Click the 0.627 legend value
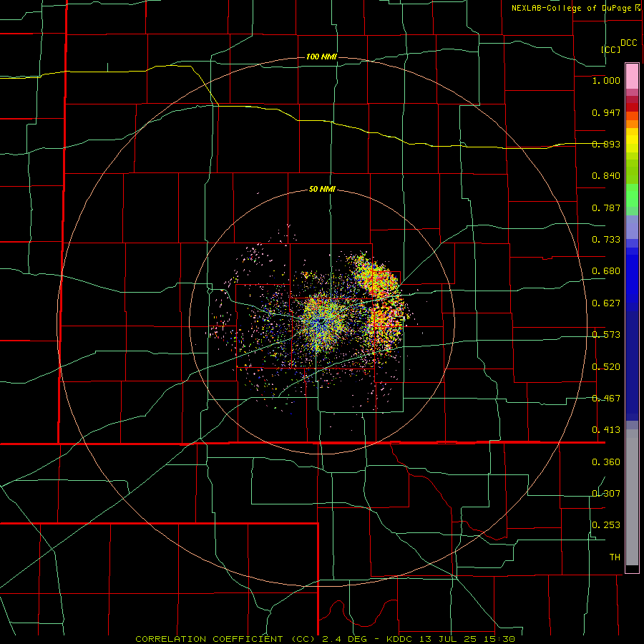The image size is (644, 644). point(606,303)
